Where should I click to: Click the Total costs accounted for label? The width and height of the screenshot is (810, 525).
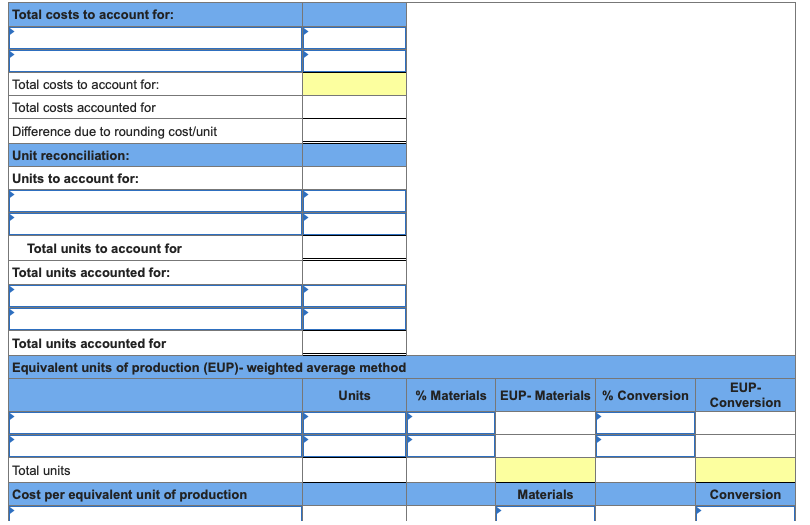(84, 107)
